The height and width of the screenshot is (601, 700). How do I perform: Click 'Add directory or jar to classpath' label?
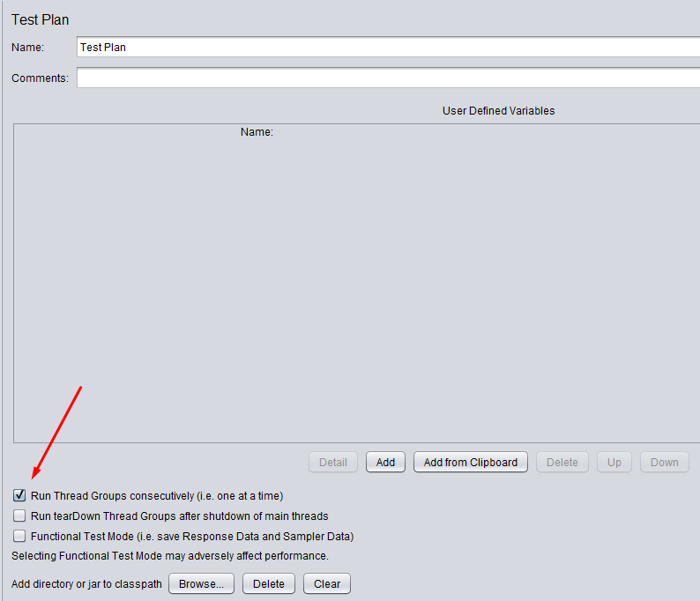click(x=86, y=584)
